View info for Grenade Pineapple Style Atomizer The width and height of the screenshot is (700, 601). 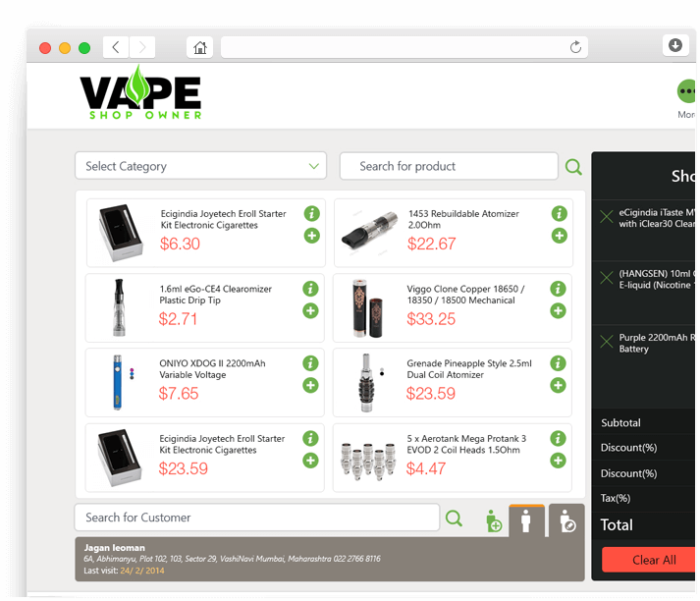(558, 363)
